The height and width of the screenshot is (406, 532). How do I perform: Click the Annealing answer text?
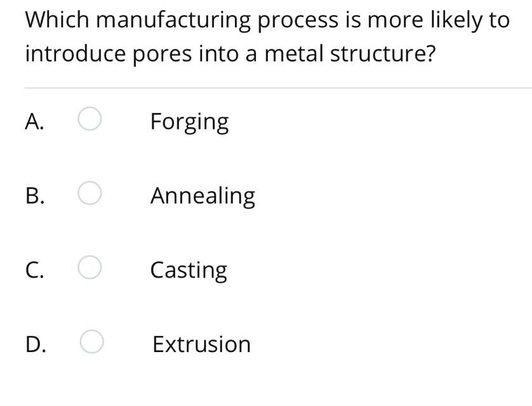[x=202, y=195]
